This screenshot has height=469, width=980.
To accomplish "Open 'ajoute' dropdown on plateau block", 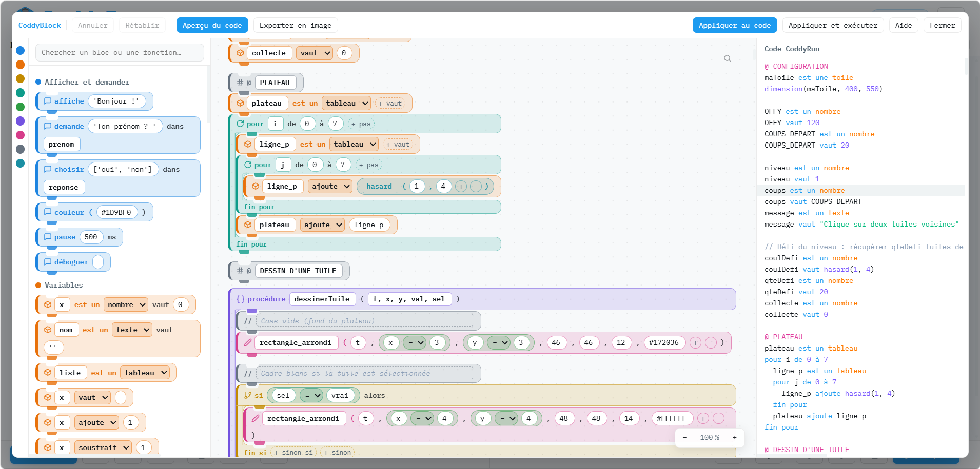I will click(x=323, y=225).
